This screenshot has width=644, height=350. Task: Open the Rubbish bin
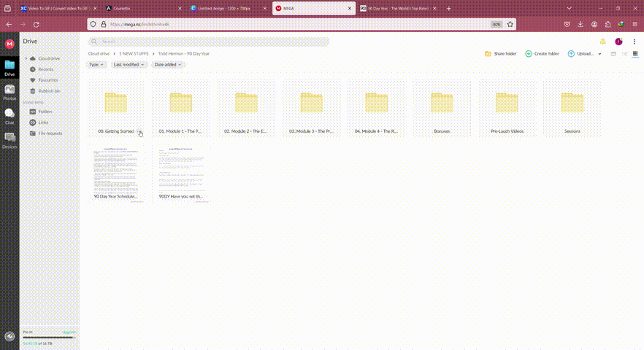pyautogui.click(x=49, y=90)
